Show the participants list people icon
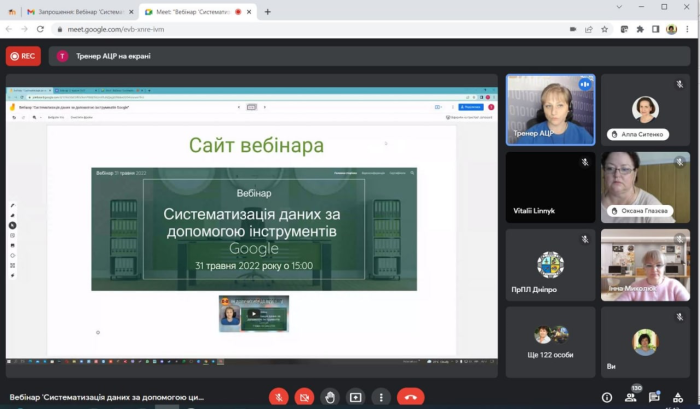Screen dimensions: 700x409 (630, 397)
